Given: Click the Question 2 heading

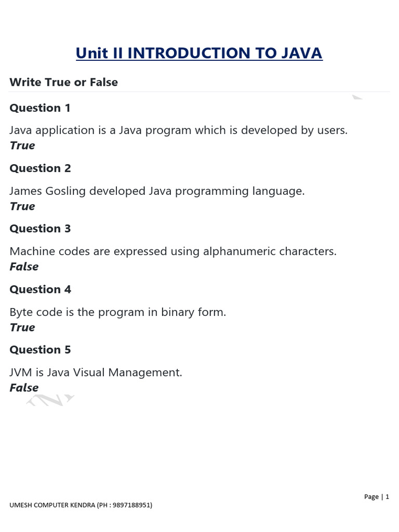Looking at the screenshot, I should coord(40,168).
